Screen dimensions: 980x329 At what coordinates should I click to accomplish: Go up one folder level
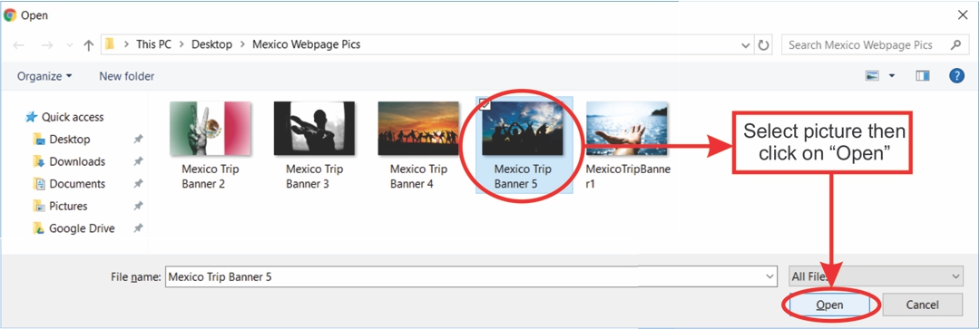click(89, 45)
